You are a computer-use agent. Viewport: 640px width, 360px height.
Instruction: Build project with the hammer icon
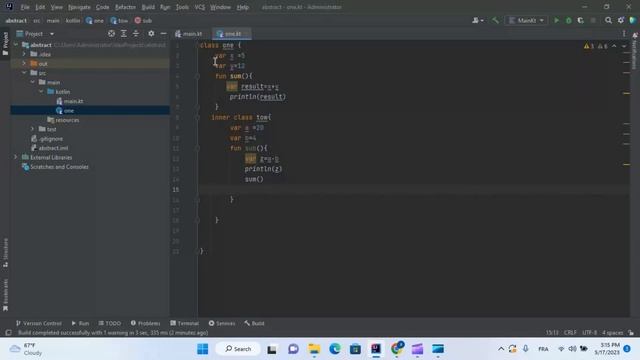(495, 20)
